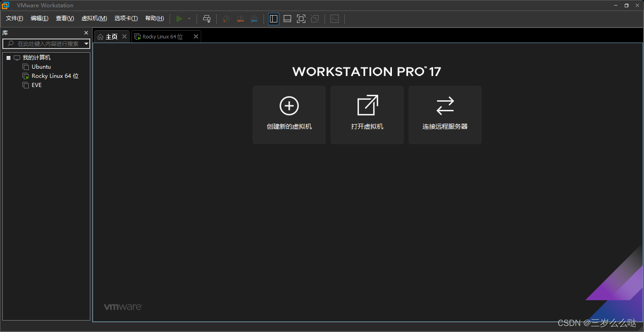Toggle the thumbnail bar view icon
Image resolution: width=644 pixels, height=332 pixels.
click(287, 19)
